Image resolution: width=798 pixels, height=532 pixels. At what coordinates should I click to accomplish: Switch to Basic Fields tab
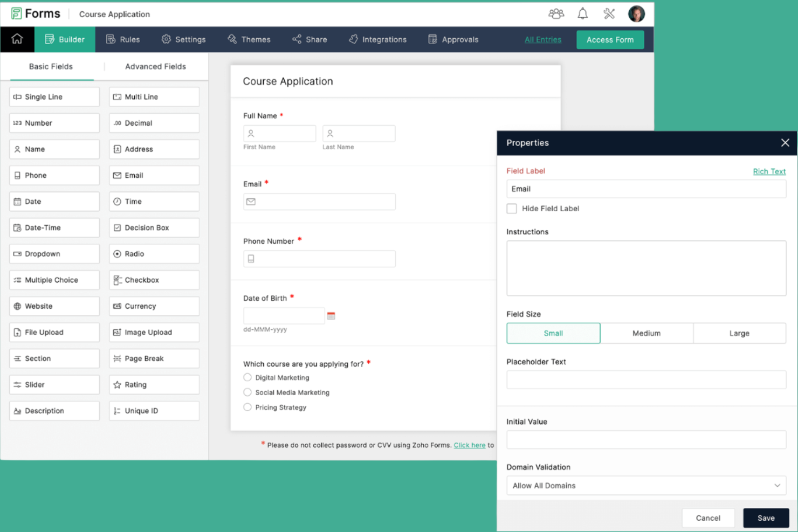click(51, 66)
